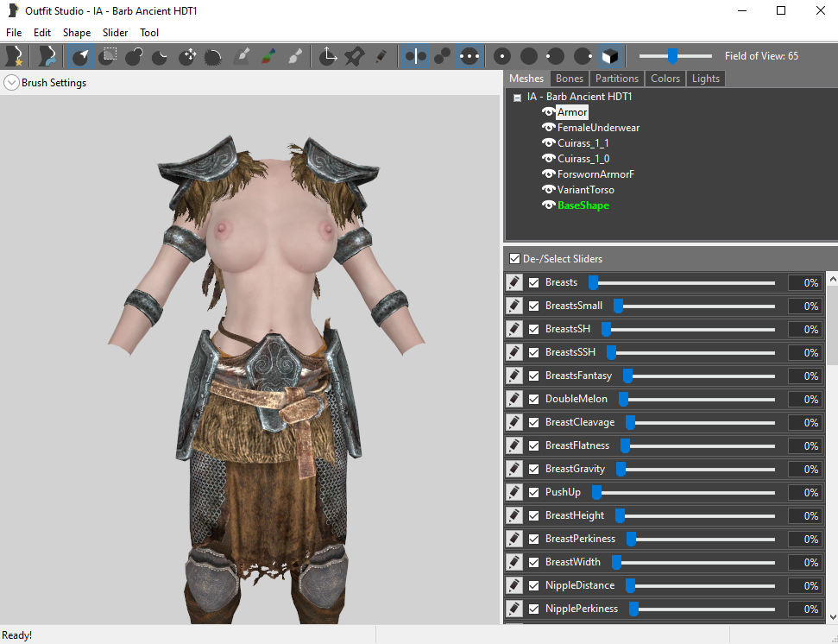Viewport: 838px width, 644px height.
Task: Select the pencil vertex edit tool
Action: (381, 56)
